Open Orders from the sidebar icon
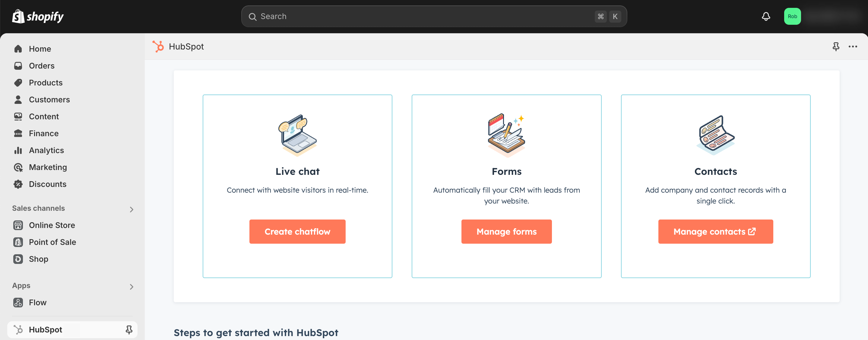This screenshot has width=868, height=340. point(18,66)
